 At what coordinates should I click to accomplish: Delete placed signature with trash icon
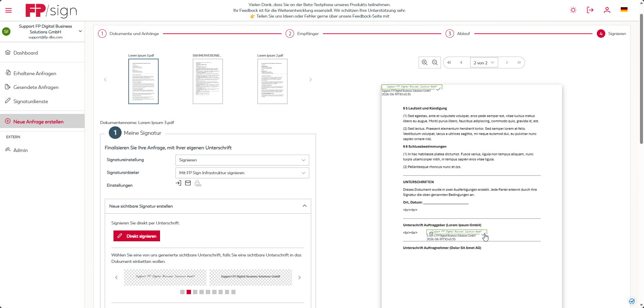click(431, 234)
